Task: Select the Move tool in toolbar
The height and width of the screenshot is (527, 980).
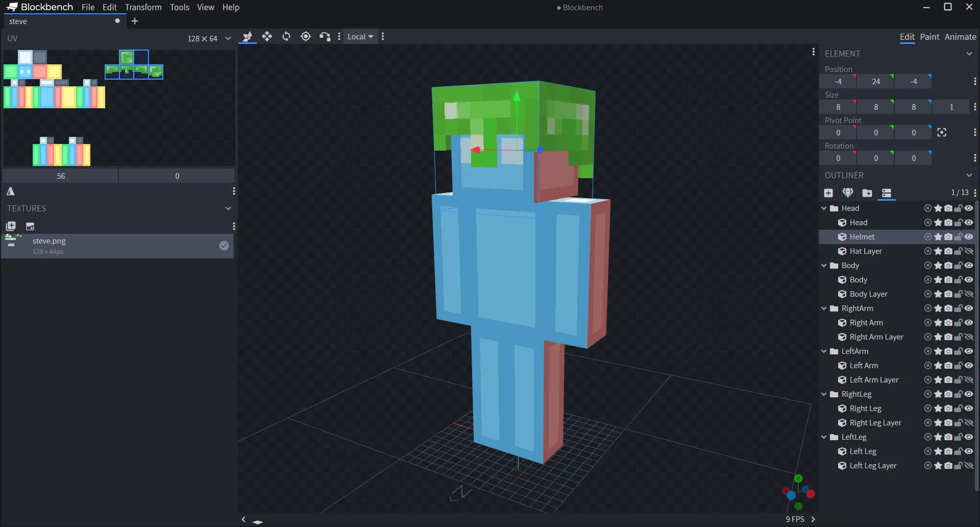Action: click(x=268, y=36)
